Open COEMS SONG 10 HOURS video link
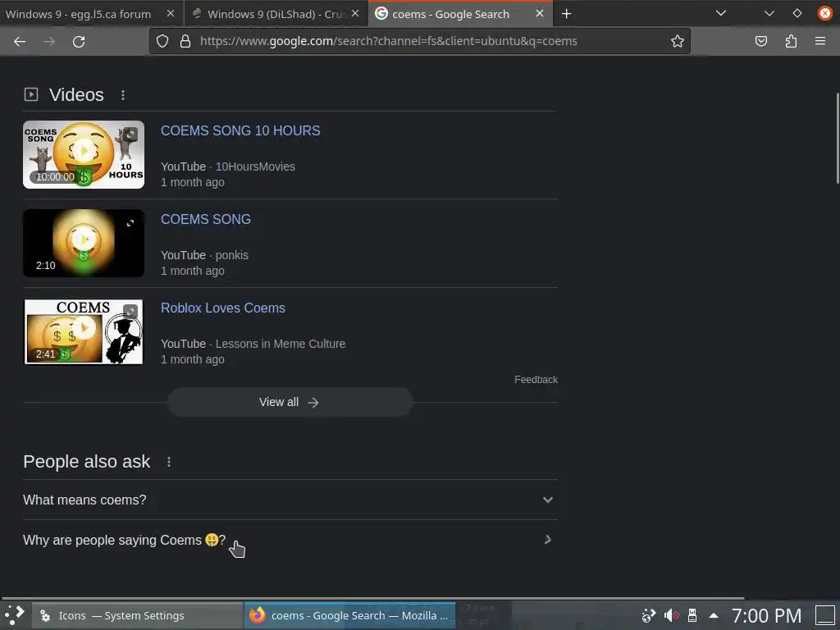840x630 pixels. click(x=240, y=130)
